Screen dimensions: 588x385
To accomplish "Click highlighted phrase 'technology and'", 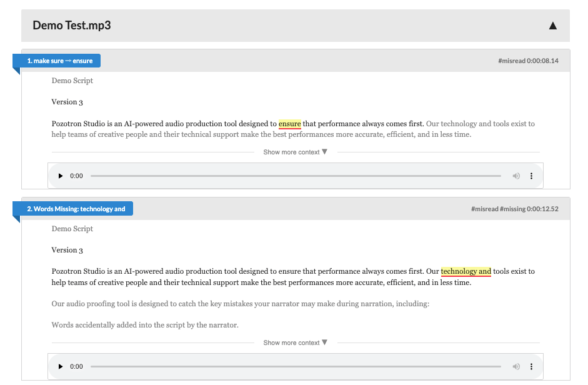I will click(466, 271).
